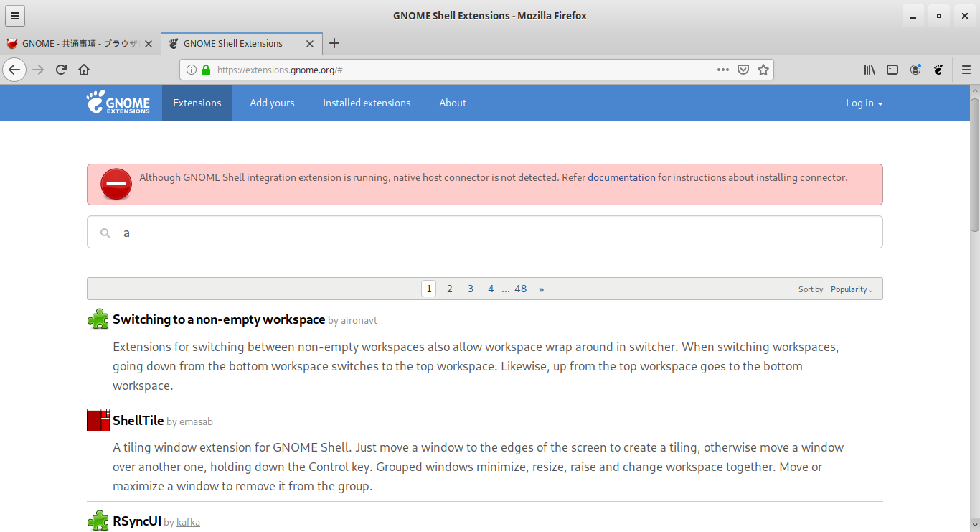Close the GNOME 共通事項 tab

click(x=149, y=43)
